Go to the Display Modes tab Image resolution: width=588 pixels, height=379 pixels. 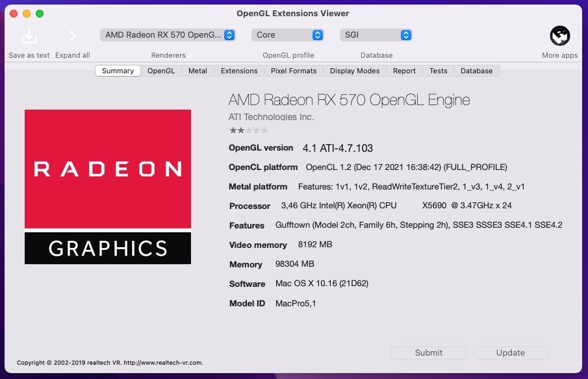(355, 71)
